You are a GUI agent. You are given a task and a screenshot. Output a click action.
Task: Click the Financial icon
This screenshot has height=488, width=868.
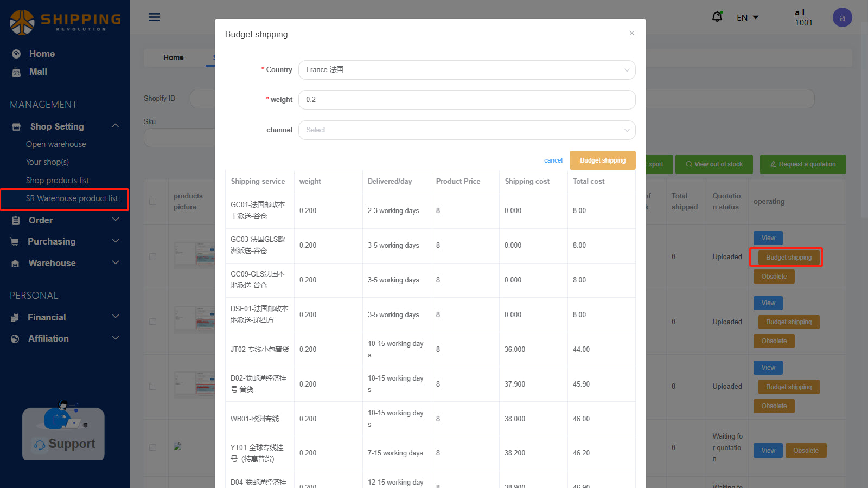coord(16,317)
